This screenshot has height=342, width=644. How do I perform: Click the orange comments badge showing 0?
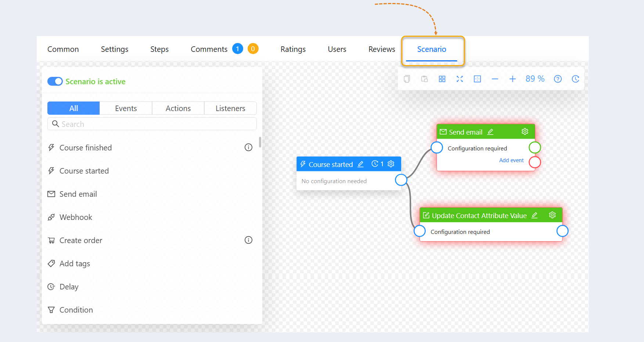click(x=253, y=49)
